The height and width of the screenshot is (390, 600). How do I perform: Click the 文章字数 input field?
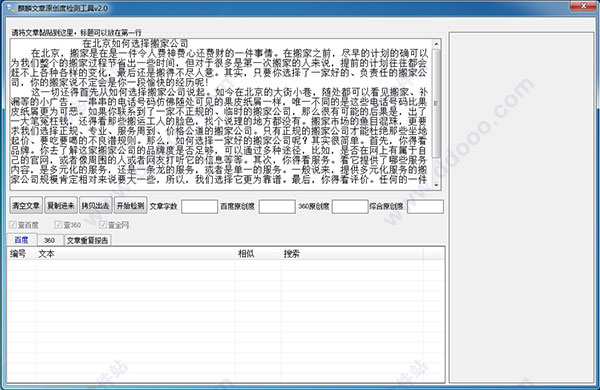click(199, 207)
